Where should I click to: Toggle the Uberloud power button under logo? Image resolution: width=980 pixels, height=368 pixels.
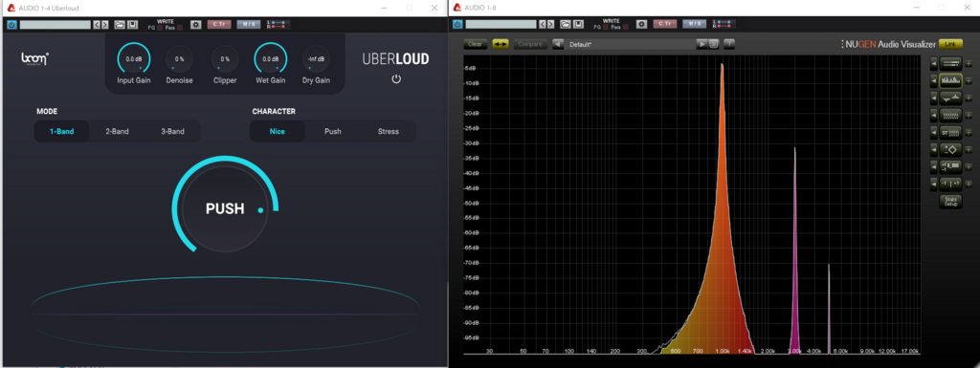[x=395, y=79]
